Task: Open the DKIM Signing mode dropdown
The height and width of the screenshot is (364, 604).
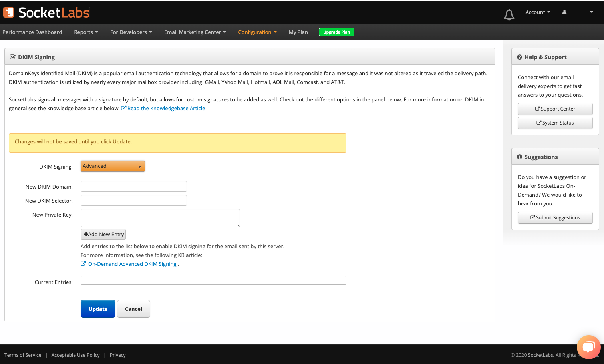Action: pyautogui.click(x=113, y=166)
